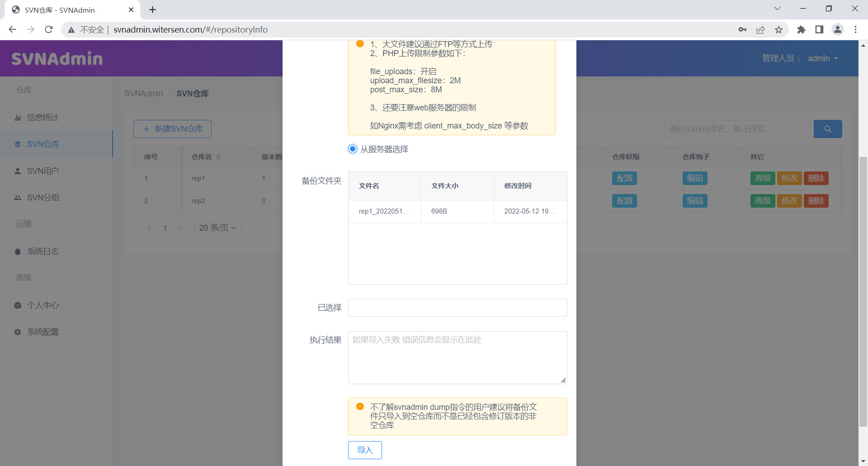Click the browser address bar URL

[190, 29]
